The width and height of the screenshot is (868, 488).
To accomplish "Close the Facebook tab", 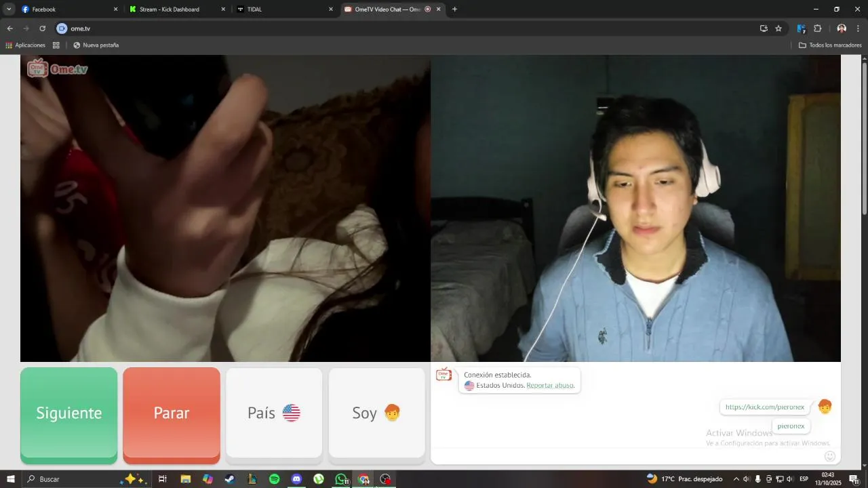I will tap(115, 9).
